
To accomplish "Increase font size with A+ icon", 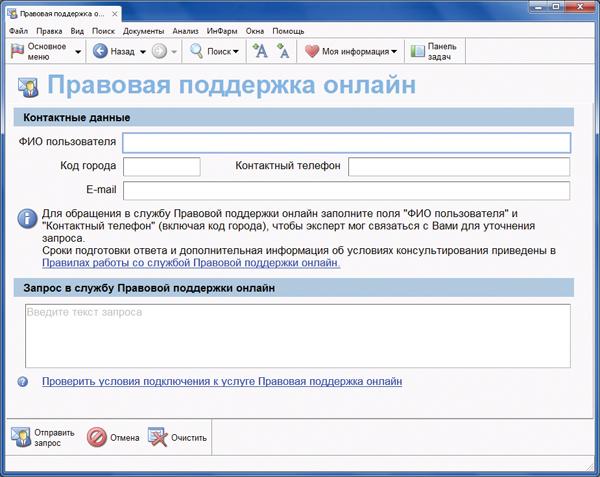I will point(260,51).
